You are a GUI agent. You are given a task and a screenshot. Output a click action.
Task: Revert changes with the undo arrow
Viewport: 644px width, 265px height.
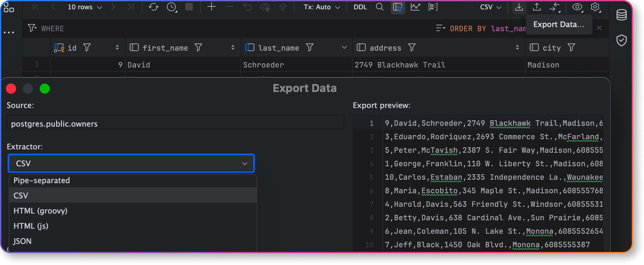(247, 7)
